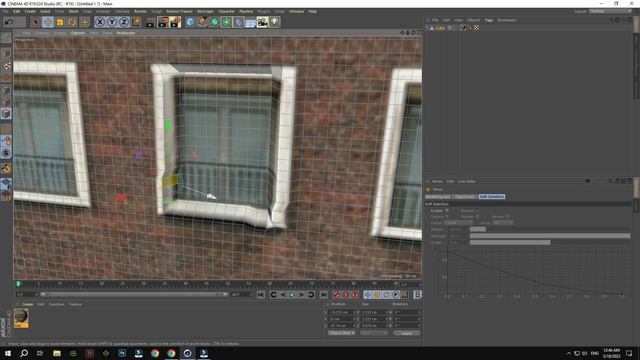Render to Picture Viewer icon
640x360 pixels.
point(163,22)
